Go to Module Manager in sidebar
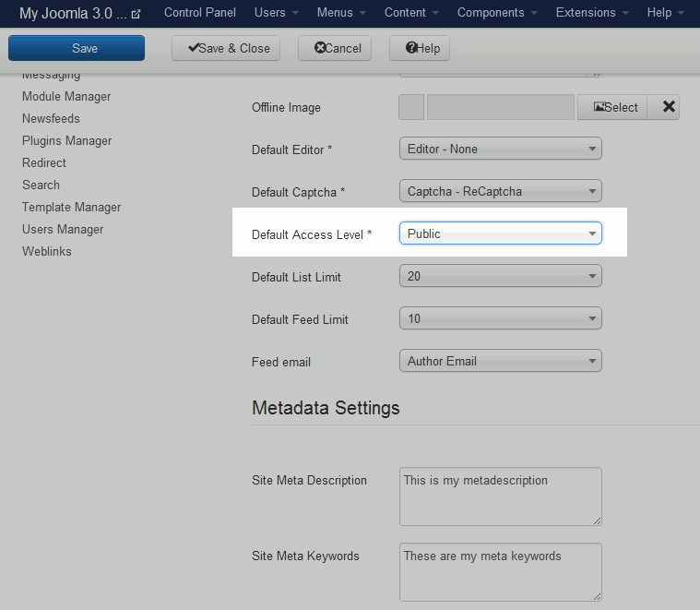 click(66, 97)
